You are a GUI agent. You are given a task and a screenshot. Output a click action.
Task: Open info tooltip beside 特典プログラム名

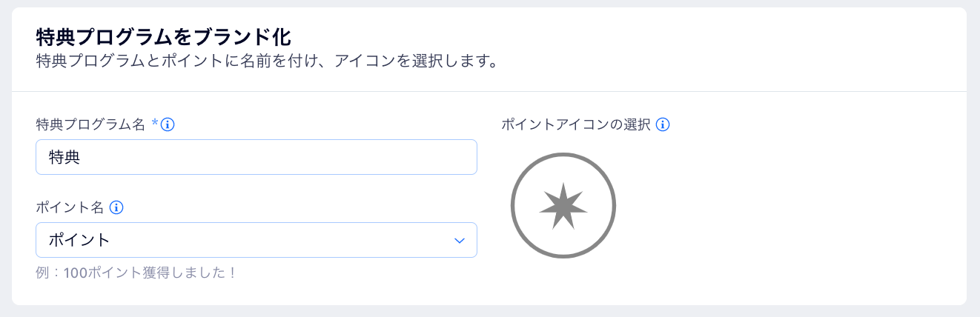[168, 124]
